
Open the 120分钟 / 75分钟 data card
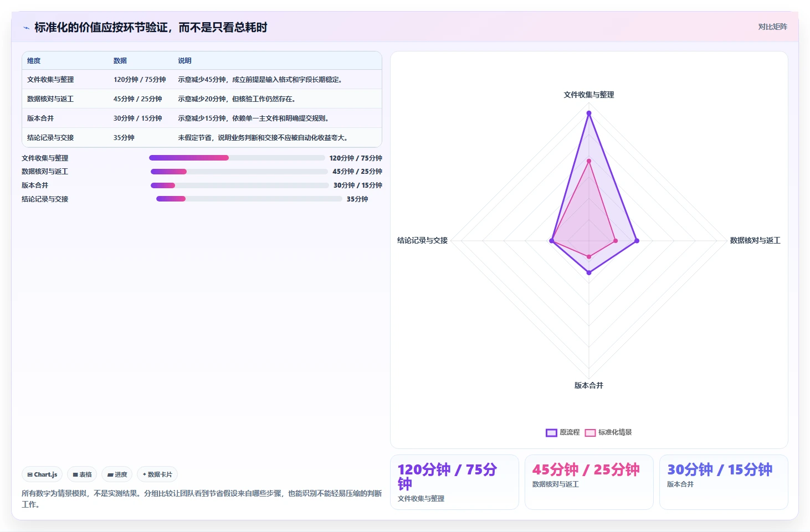click(454, 482)
